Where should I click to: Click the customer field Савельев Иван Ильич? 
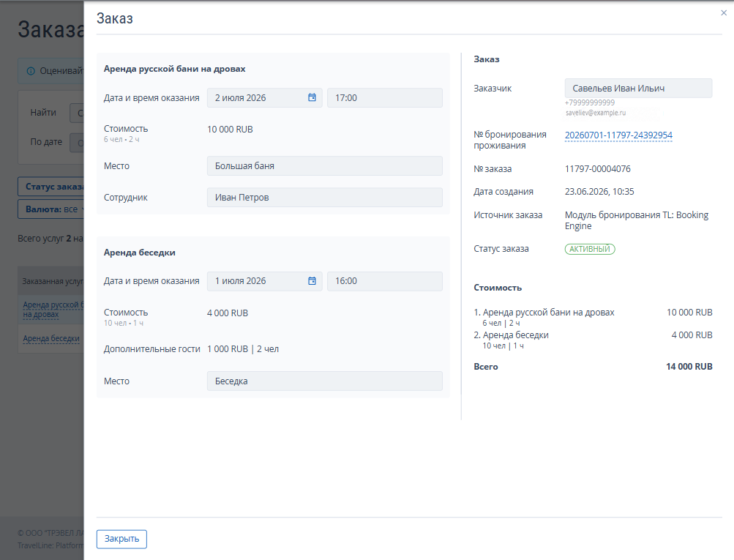pos(639,88)
